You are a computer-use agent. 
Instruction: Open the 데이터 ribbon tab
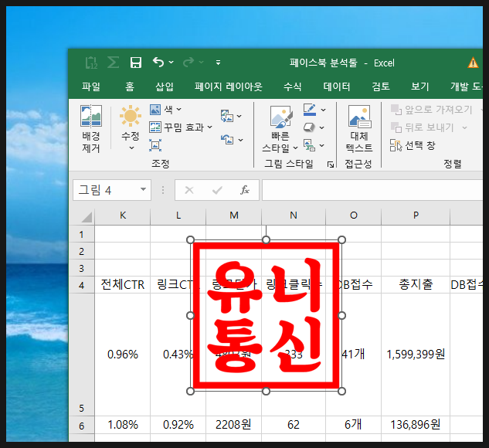coord(337,87)
